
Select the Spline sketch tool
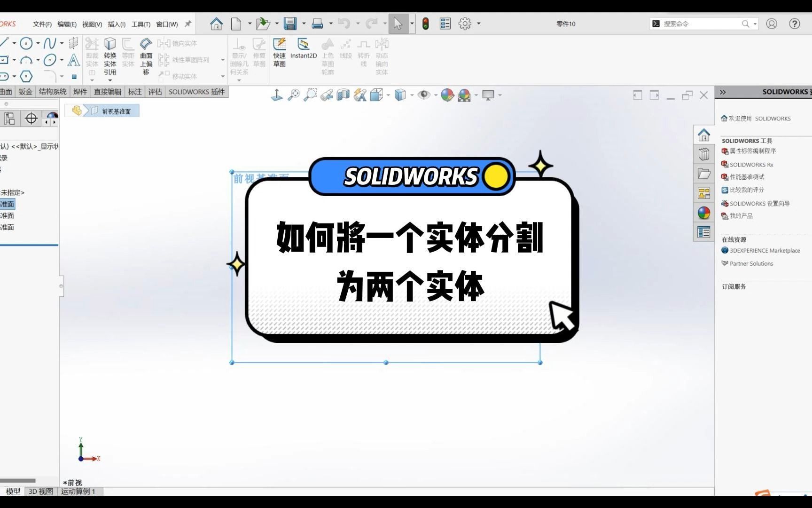click(49, 44)
